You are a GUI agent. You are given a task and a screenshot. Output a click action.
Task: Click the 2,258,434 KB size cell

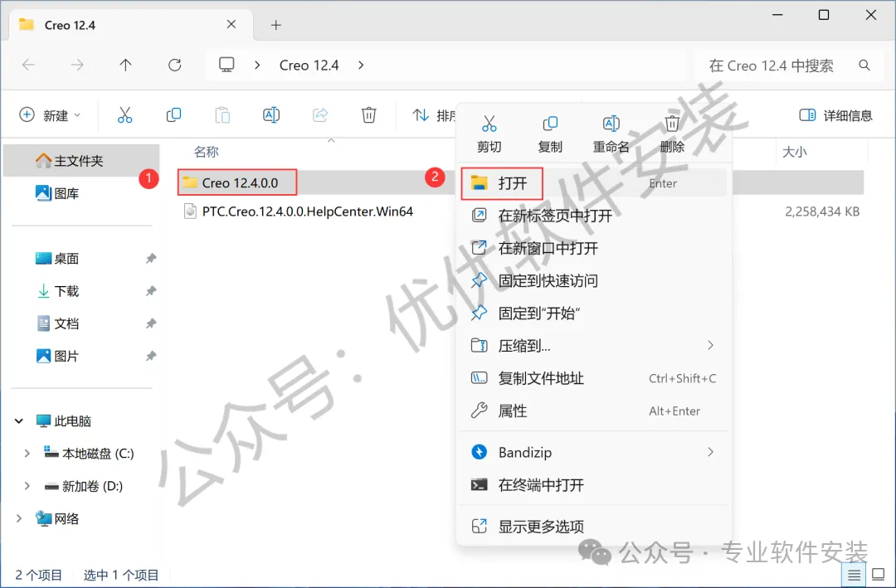[x=822, y=211]
